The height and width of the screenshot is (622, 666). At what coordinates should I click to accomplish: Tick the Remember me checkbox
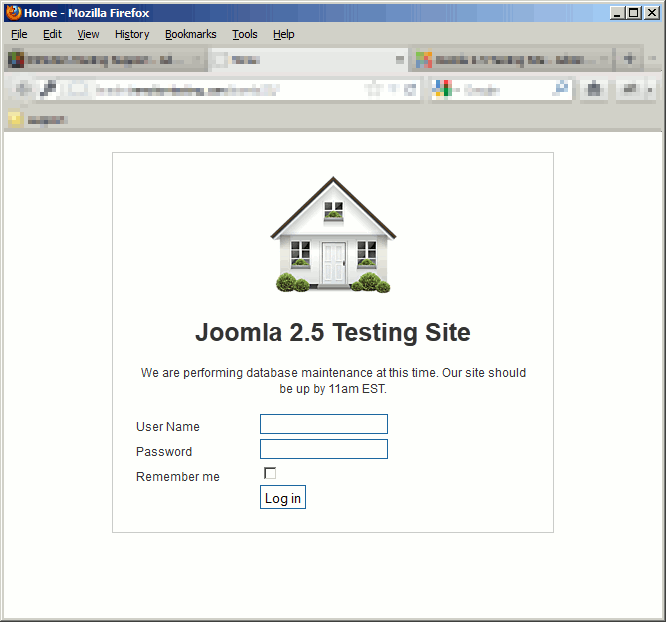tap(270, 473)
